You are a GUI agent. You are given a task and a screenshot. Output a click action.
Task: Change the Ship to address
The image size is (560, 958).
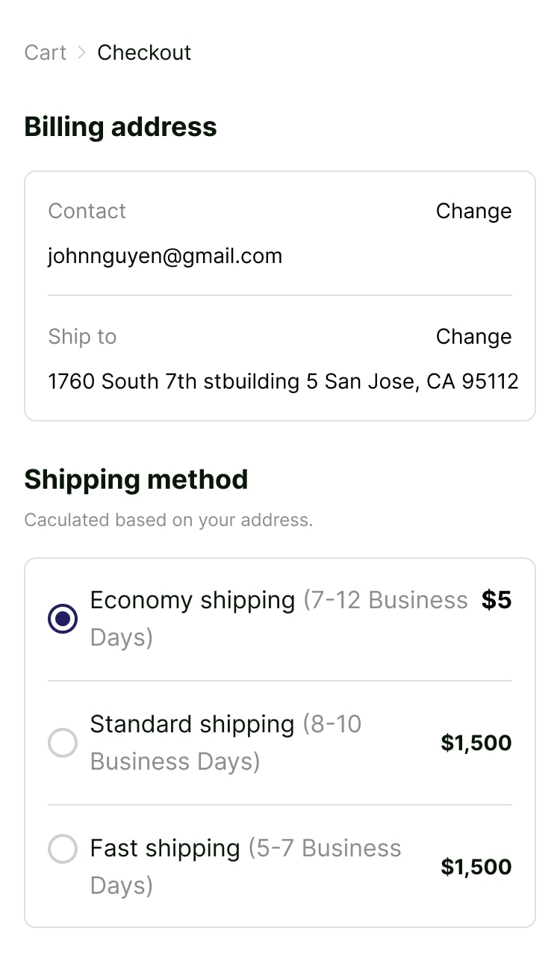pyautogui.click(x=473, y=337)
